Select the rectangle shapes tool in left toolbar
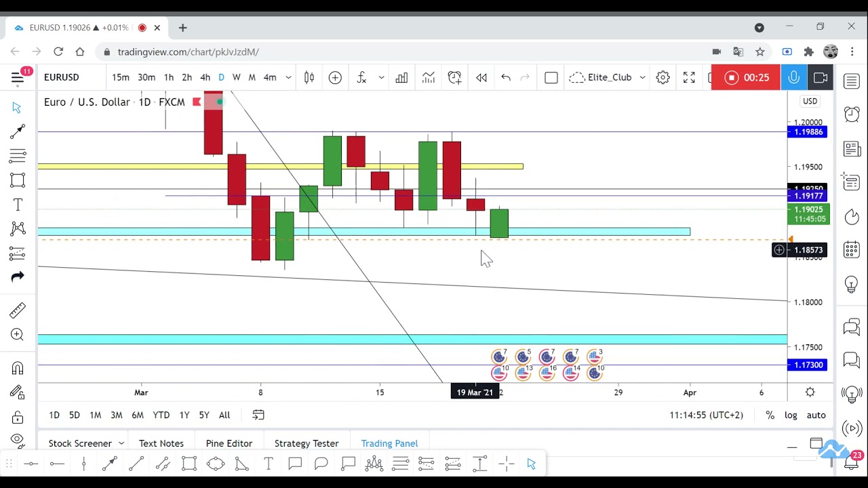868x488 pixels. pyautogui.click(x=18, y=180)
